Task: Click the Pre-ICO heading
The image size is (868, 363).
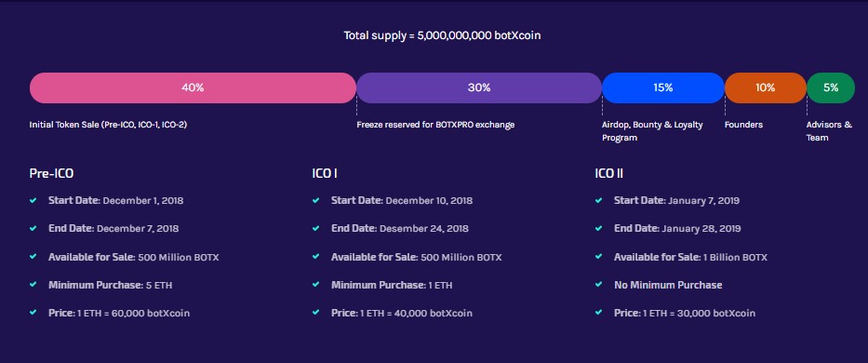Action: 51,173
